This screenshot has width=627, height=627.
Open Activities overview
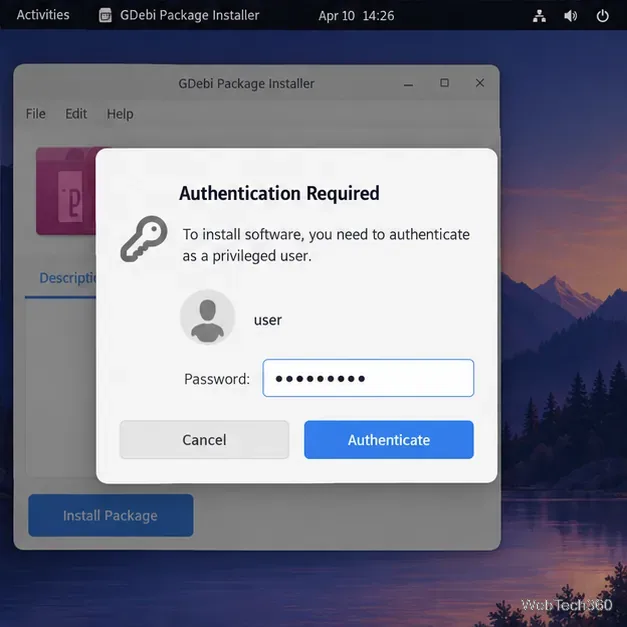[43, 15]
